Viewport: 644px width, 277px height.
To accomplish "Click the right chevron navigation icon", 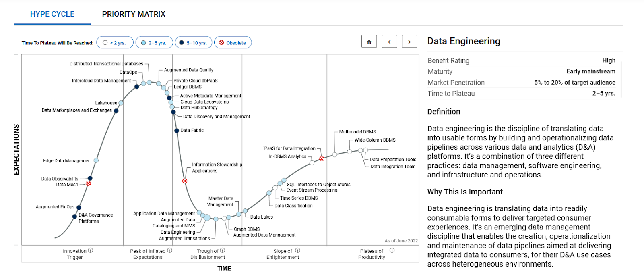I will tap(409, 41).
